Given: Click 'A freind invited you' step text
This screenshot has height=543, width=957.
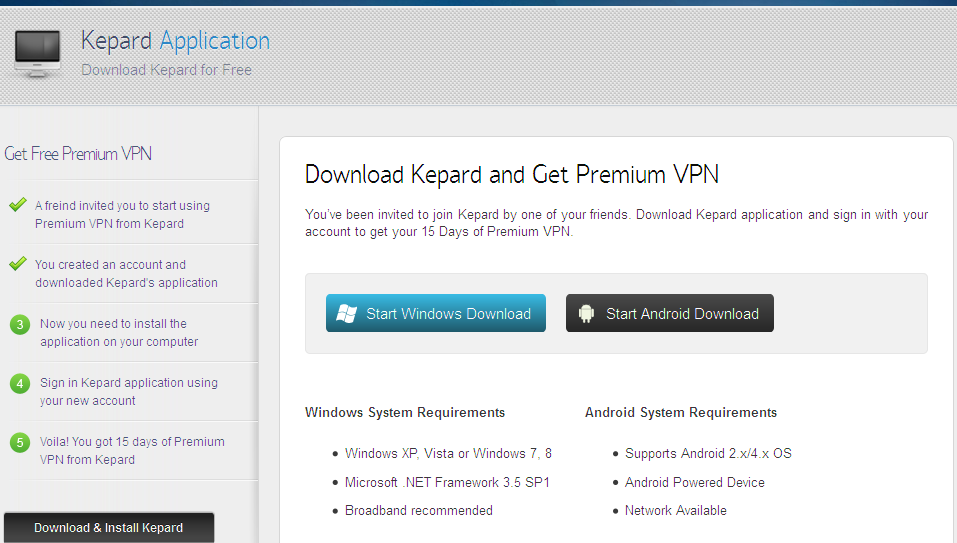Looking at the screenshot, I should tap(122, 214).
